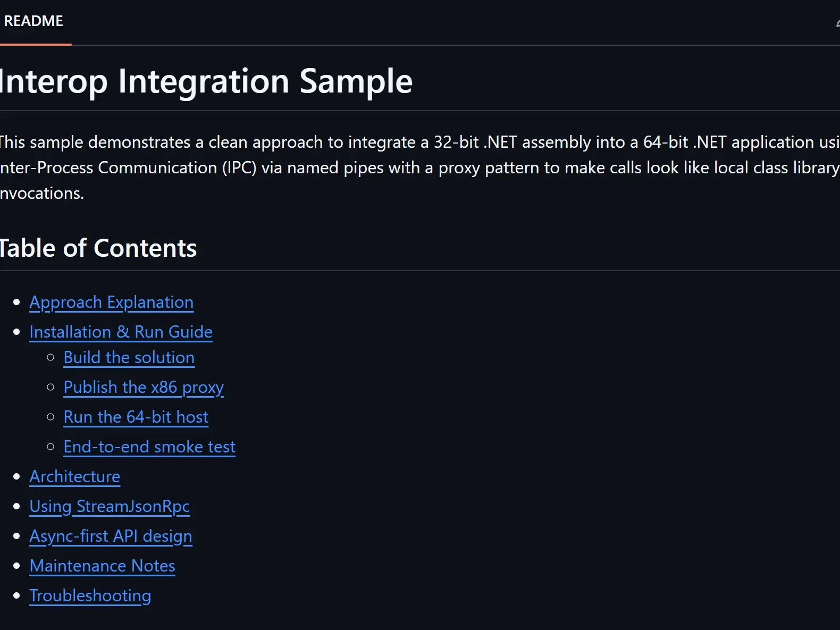The image size is (840, 630).
Task: Select the intro paragraph text
Action: click(372, 167)
